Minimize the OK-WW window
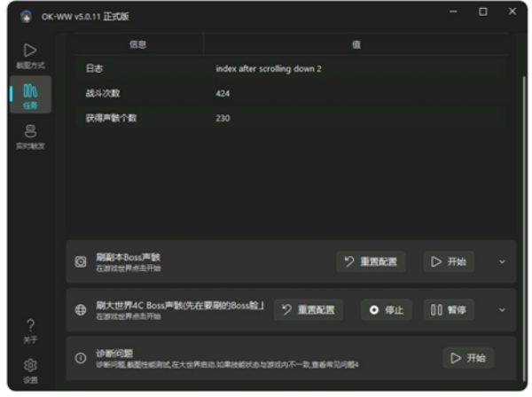 pyautogui.click(x=453, y=12)
